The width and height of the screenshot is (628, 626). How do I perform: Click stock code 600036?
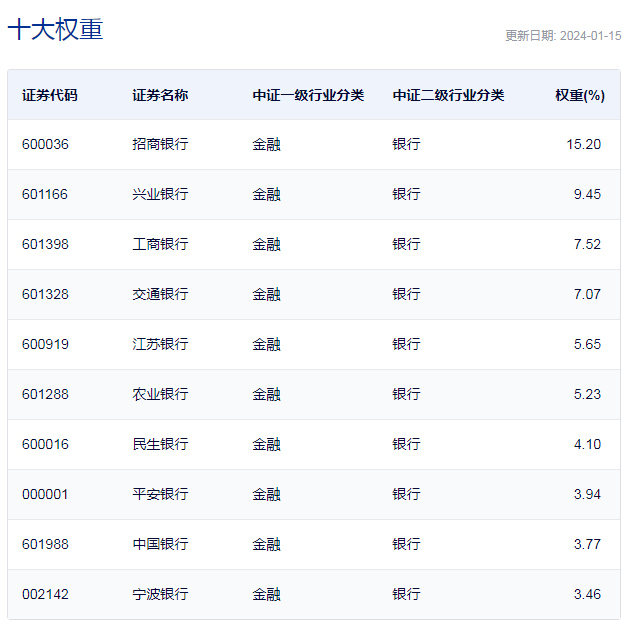[x=45, y=144]
